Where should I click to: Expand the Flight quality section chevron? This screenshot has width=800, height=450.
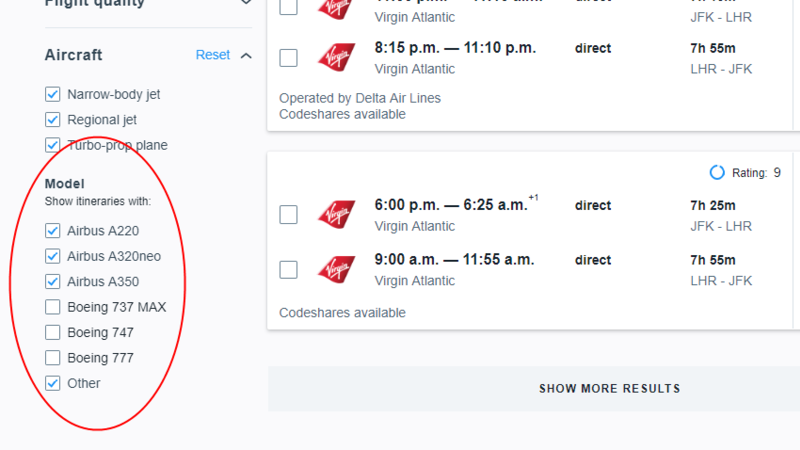[247, 3]
